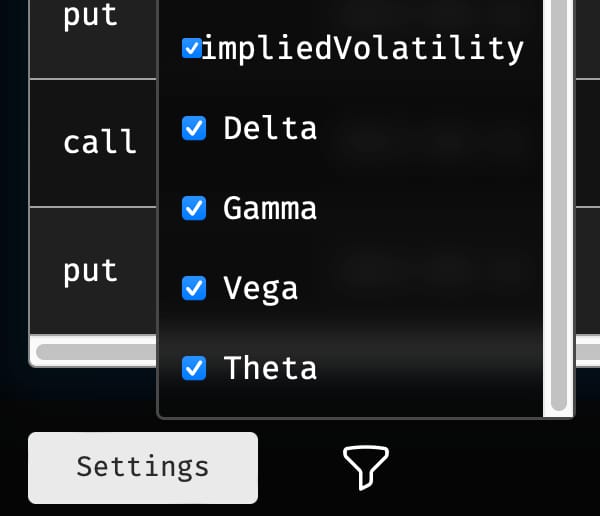Toggle the Delta column checkbox
Image resolution: width=600 pixels, height=516 pixels.
pos(194,128)
